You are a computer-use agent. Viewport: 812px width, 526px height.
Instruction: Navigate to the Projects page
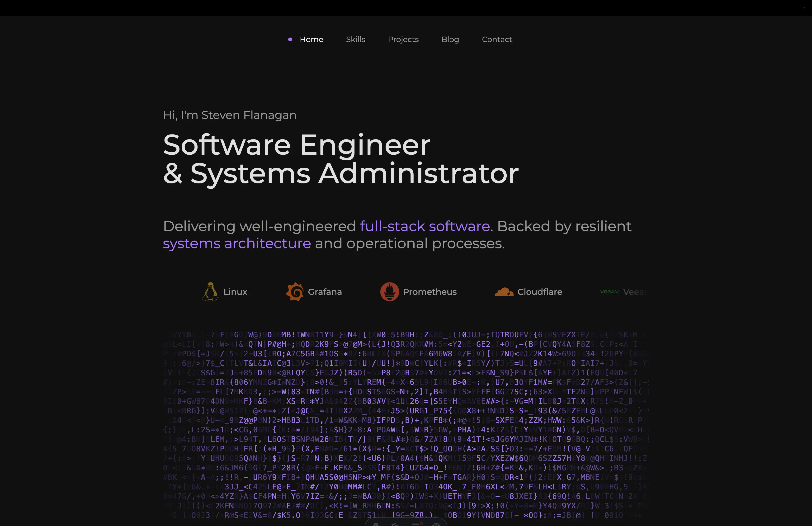(403, 39)
